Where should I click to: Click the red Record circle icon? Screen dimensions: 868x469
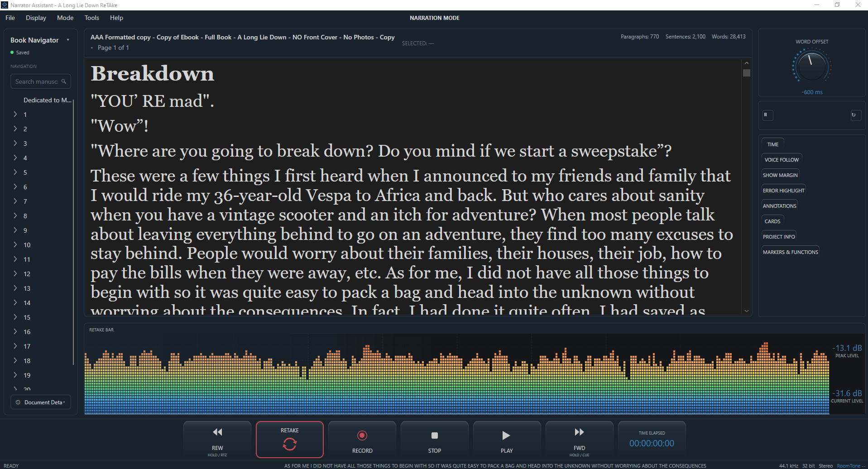[362, 435]
